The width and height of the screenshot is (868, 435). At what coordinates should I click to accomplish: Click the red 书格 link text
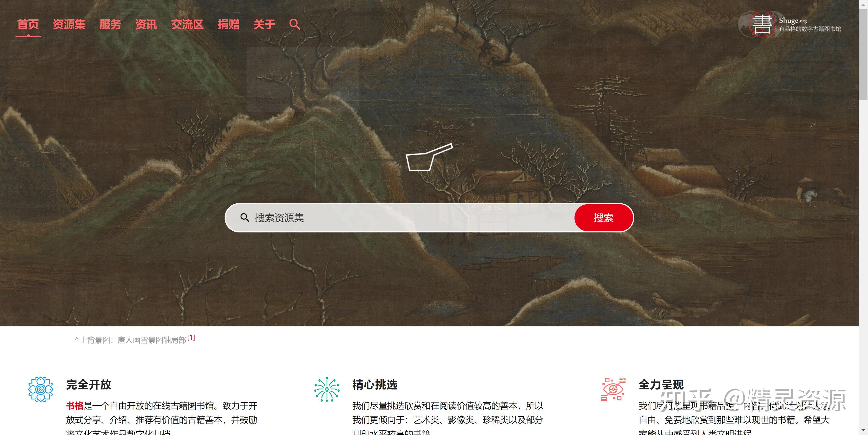(75, 405)
